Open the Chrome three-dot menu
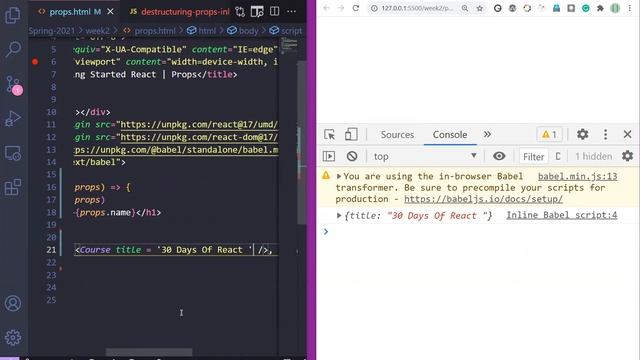Viewport: 640px width, 360px height. (630, 8)
